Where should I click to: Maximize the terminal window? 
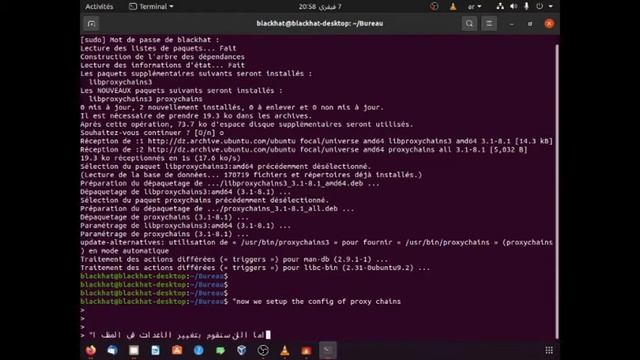click(530, 24)
